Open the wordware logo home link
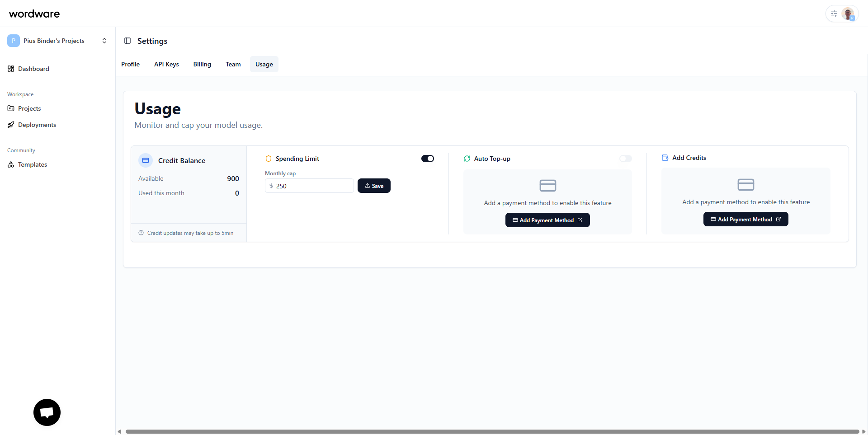This screenshot has height=435, width=868. pos(34,14)
